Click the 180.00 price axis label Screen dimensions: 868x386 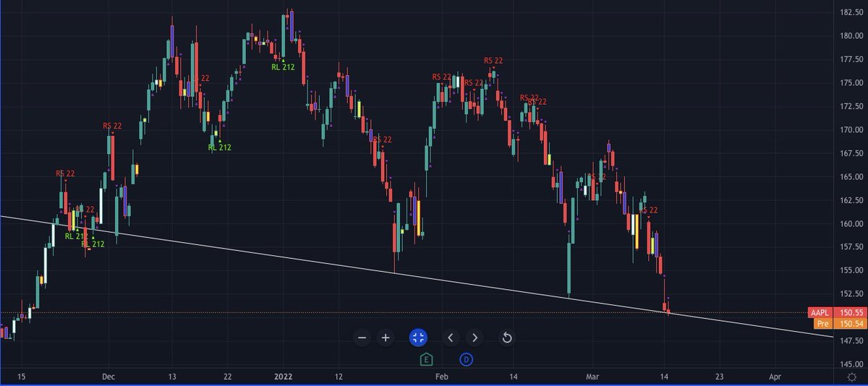point(851,36)
